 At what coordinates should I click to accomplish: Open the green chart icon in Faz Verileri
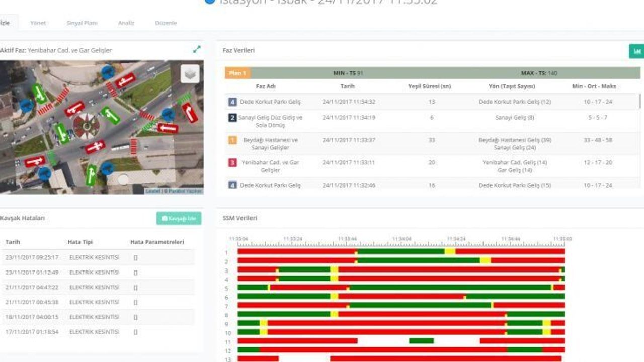click(637, 51)
